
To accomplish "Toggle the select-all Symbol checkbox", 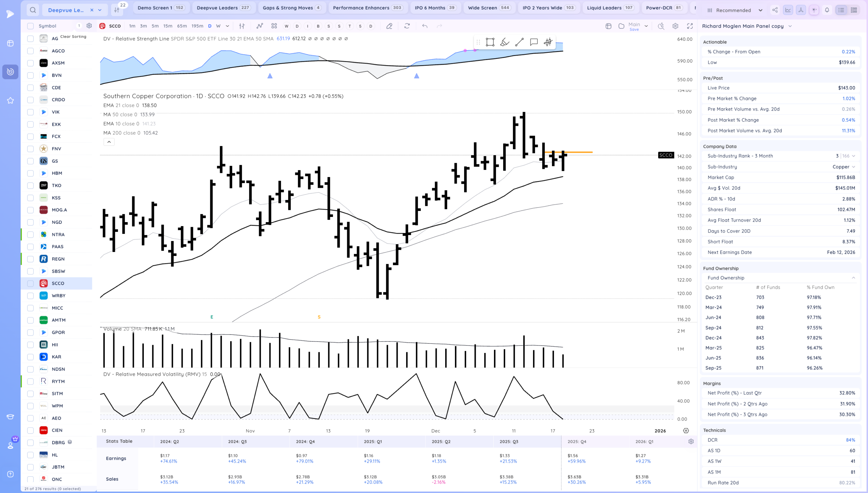I will [x=31, y=26].
